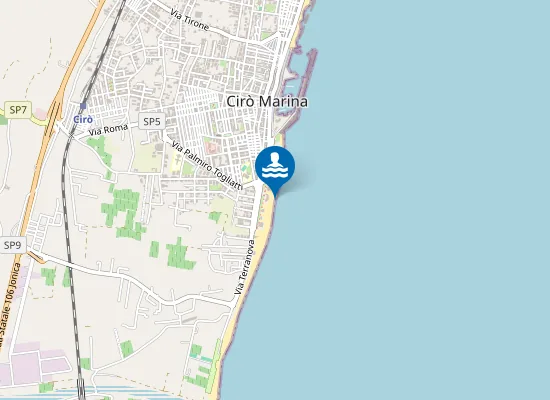
Task: Select the blue Cirò station label
Action: [x=83, y=120]
